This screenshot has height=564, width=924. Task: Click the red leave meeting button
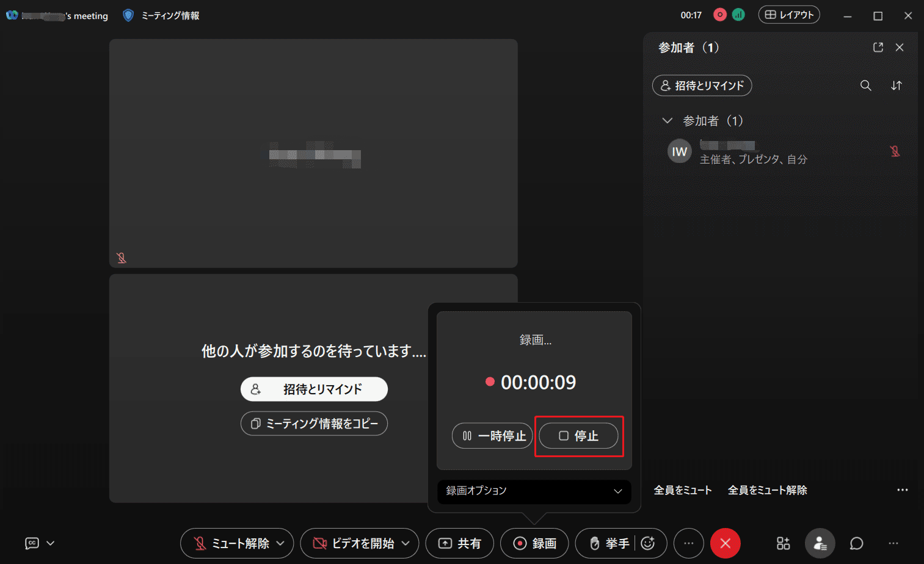click(726, 543)
